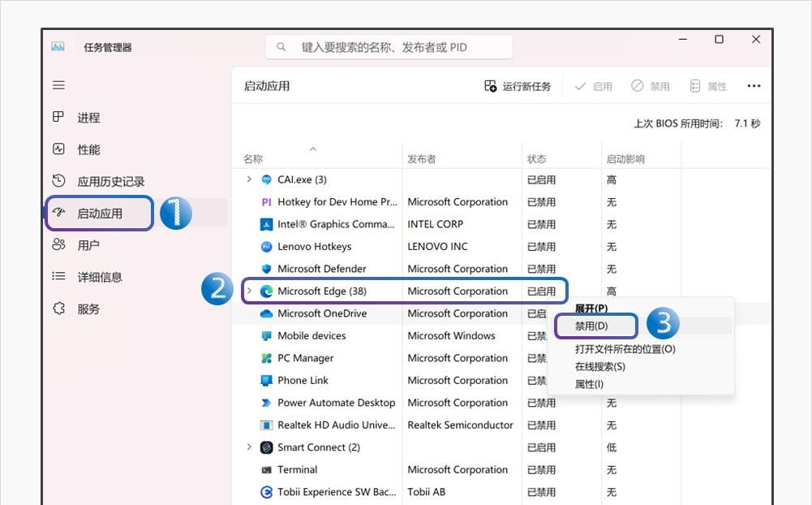Image resolution: width=812 pixels, height=505 pixels.
Task: Open the 进程 page label
Action: (88, 118)
